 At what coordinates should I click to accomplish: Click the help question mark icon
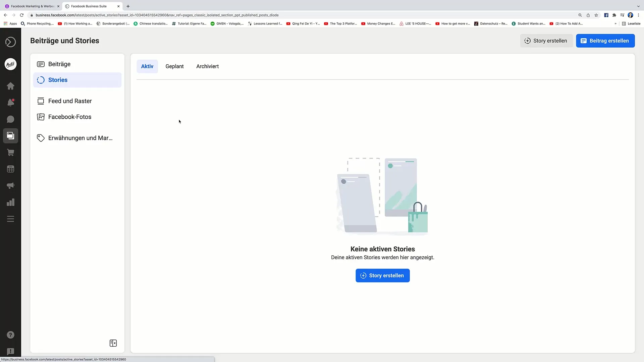[x=11, y=335]
